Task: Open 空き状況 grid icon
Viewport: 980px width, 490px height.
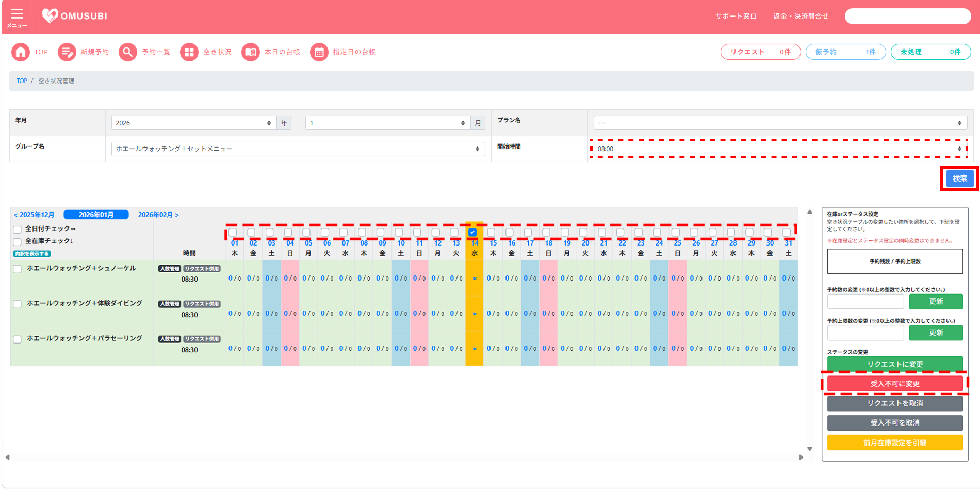Action: coord(189,52)
